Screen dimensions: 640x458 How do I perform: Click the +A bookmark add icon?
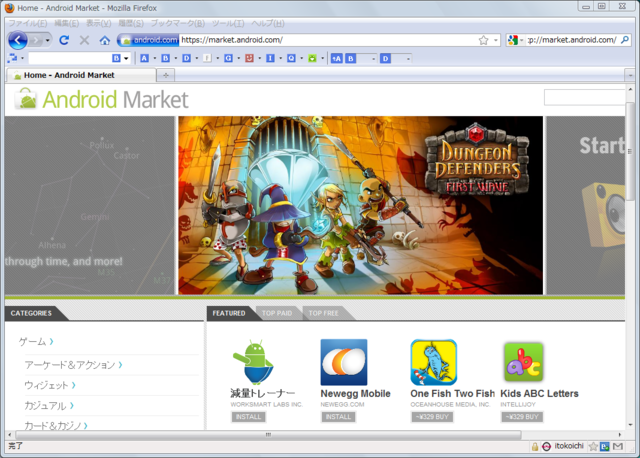336,58
